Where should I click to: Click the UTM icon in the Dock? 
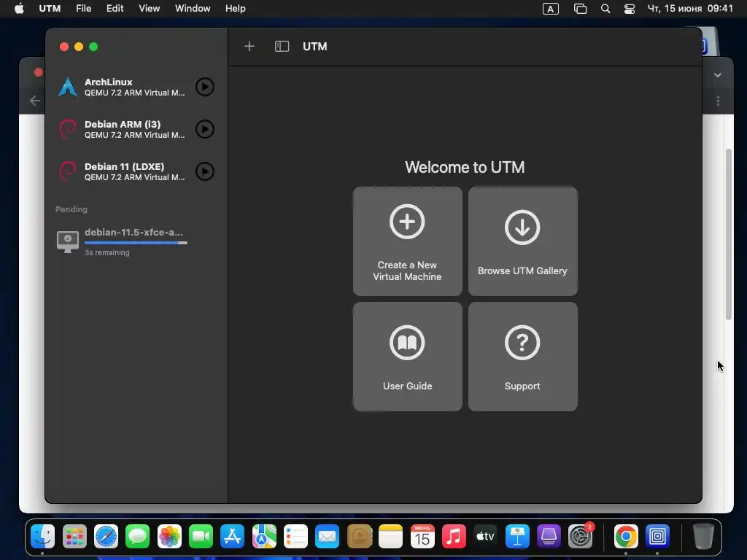click(x=657, y=537)
